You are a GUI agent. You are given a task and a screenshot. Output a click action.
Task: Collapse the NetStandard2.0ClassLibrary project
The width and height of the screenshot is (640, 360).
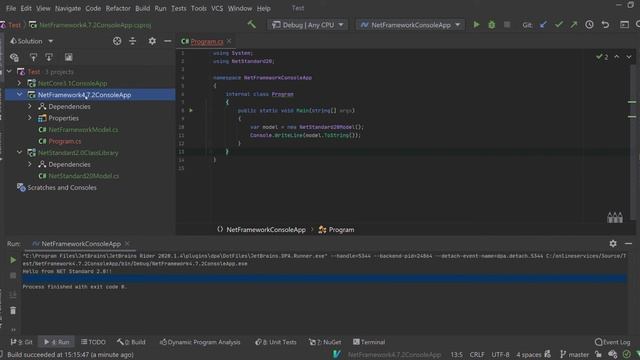(19, 153)
